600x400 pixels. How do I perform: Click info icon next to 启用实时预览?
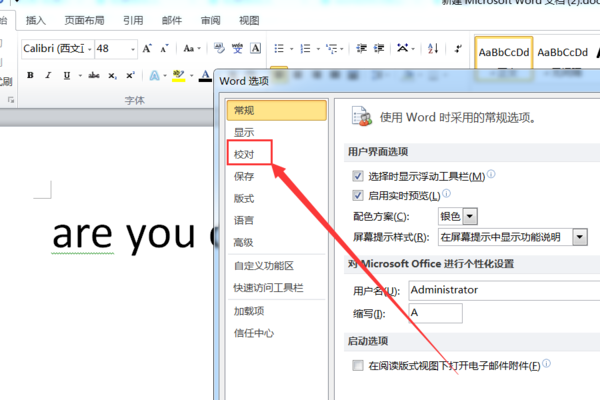(446, 193)
